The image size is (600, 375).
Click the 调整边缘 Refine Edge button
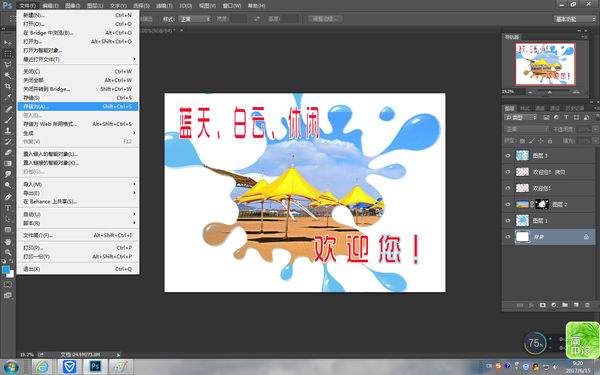(x=325, y=19)
